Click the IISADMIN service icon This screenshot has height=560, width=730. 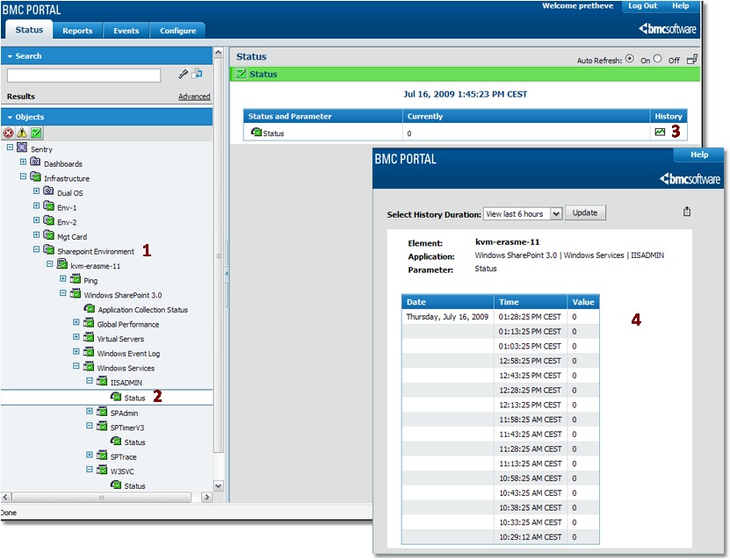click(102, 381)
